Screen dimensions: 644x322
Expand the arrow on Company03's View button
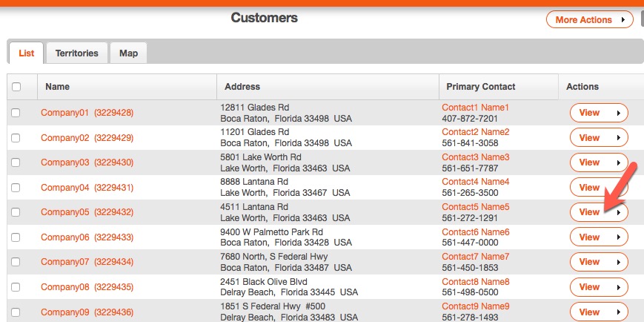618,162
